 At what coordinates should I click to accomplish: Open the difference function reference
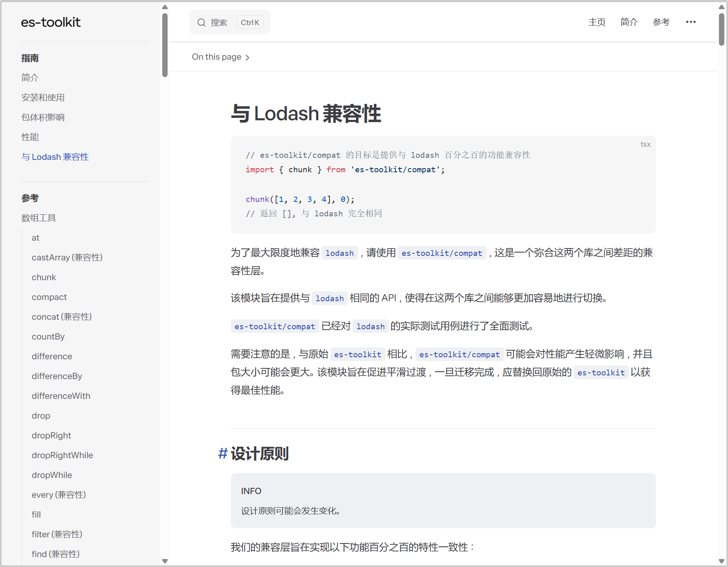click(52, 356)
